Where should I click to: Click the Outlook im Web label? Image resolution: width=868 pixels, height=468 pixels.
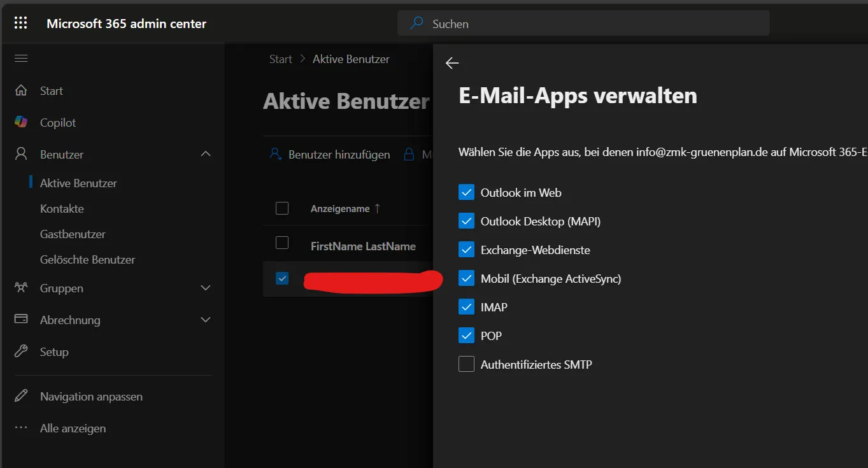521,192
